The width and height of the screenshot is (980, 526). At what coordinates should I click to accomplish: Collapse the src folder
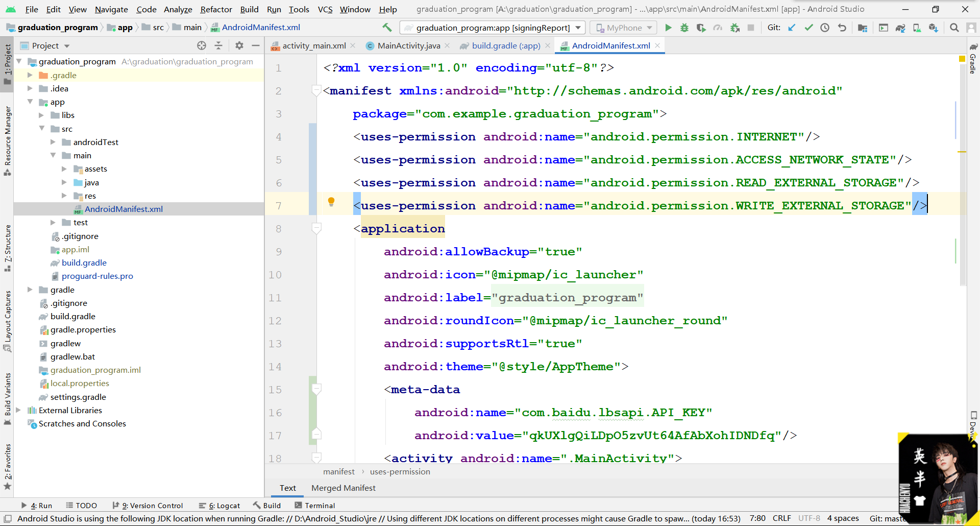coord(41,128)
